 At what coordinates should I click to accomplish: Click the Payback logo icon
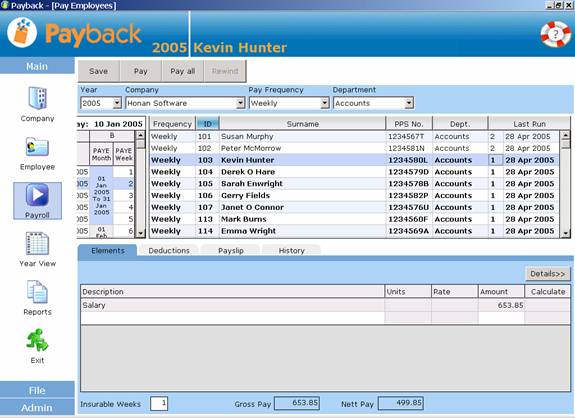point(22,33)
